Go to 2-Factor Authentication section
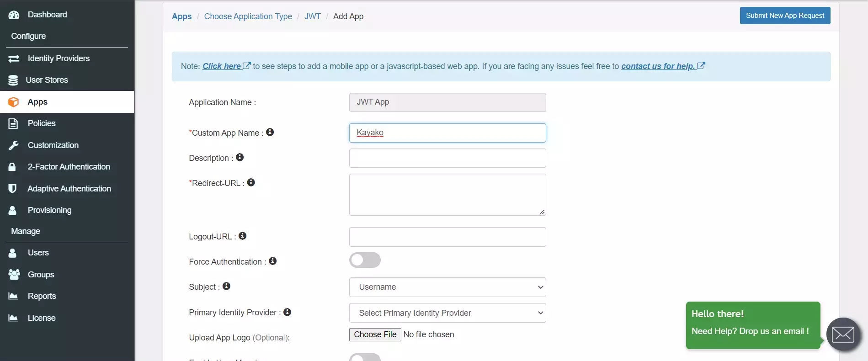Screen dimensions: 868x361 [69, 167]
